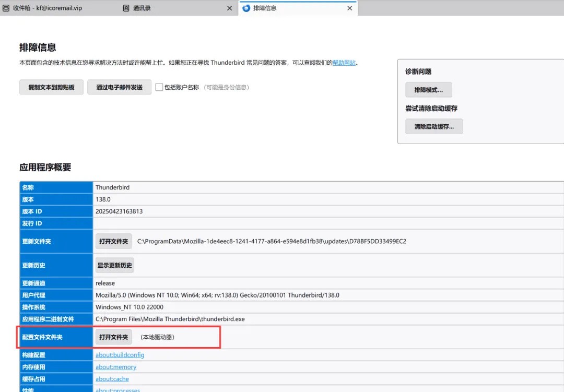
Task: Switch to the 收件箱 mail tab
Action: coord(47,8)
